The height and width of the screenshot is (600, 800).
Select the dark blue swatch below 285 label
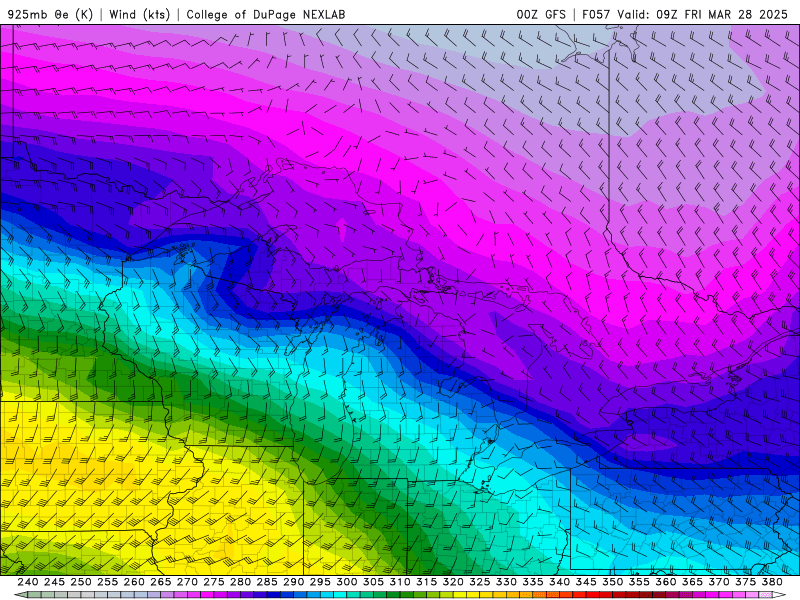(273, 595)
